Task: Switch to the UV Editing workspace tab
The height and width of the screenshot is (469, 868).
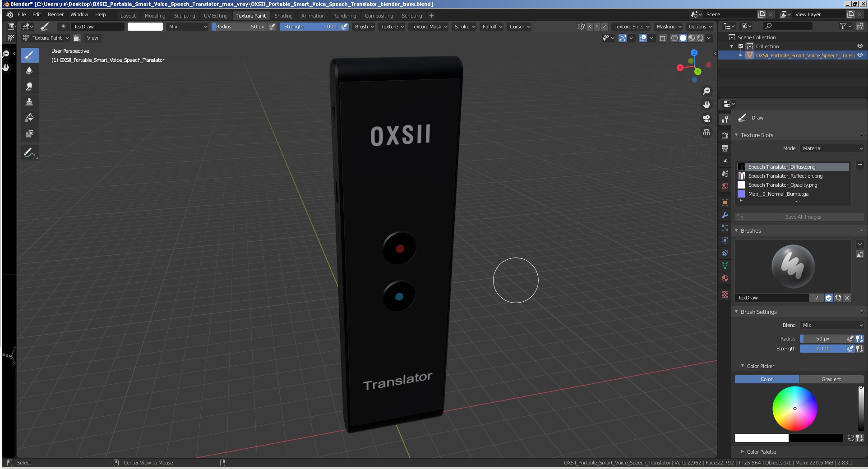Action: [x=216, y=15]
